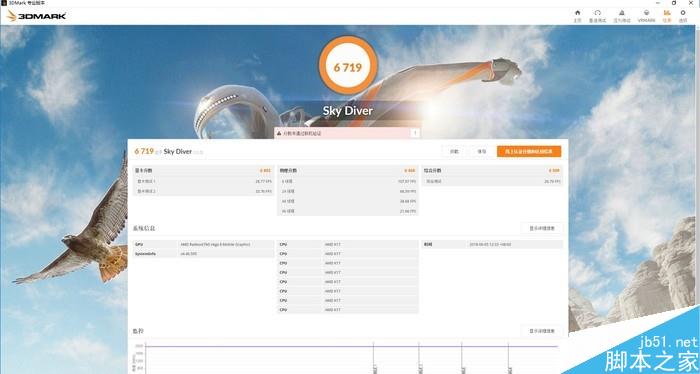Show details for monitoring section
Viewport: 700px width, 374px height.
[x=542, y=331]
